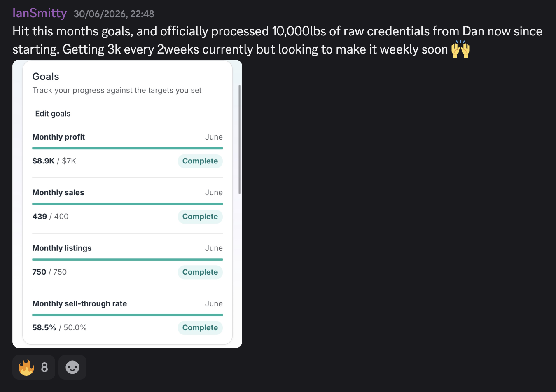Click the Monthly sell-through rate progress bar

tap(128, 315)
